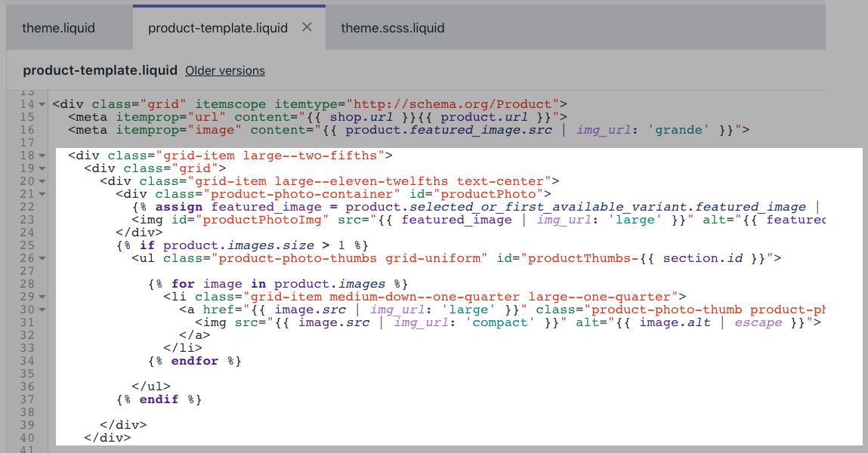Image resolution: width=868 pixels, height=453 pixels.
Task: Place cursor in the meta itemprop url line
Action: point(302,117)
